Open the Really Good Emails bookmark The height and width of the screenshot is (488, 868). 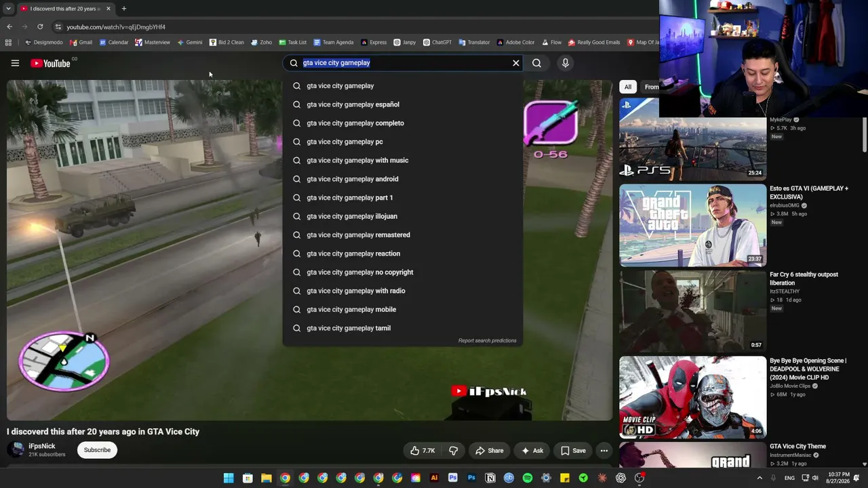point(594,42)
